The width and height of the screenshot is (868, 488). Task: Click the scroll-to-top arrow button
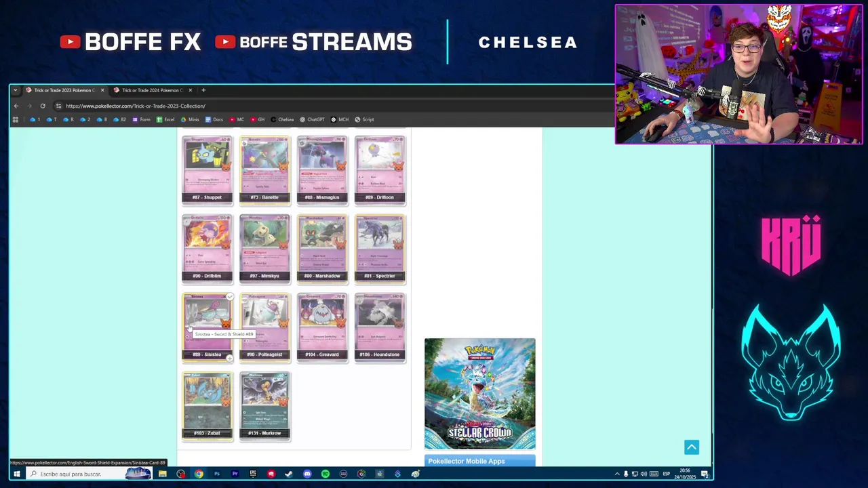pyautogui.click(x=691, y=447)
